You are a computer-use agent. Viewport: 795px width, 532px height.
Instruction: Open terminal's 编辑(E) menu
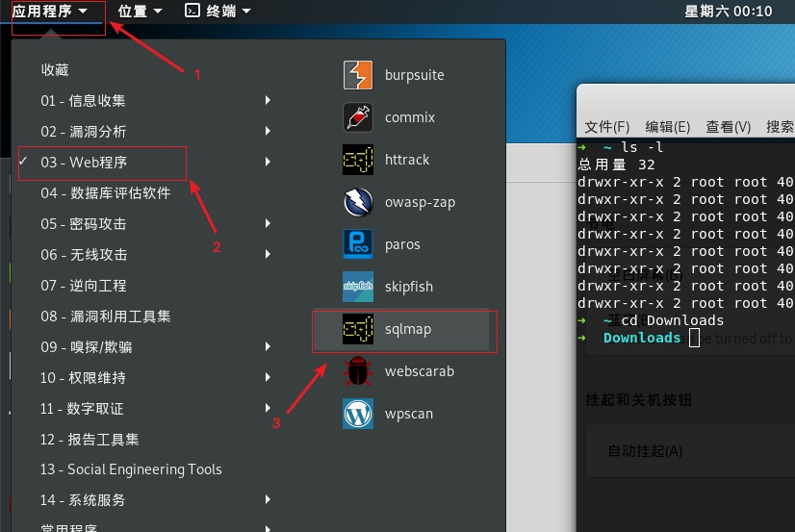(667, 126)
